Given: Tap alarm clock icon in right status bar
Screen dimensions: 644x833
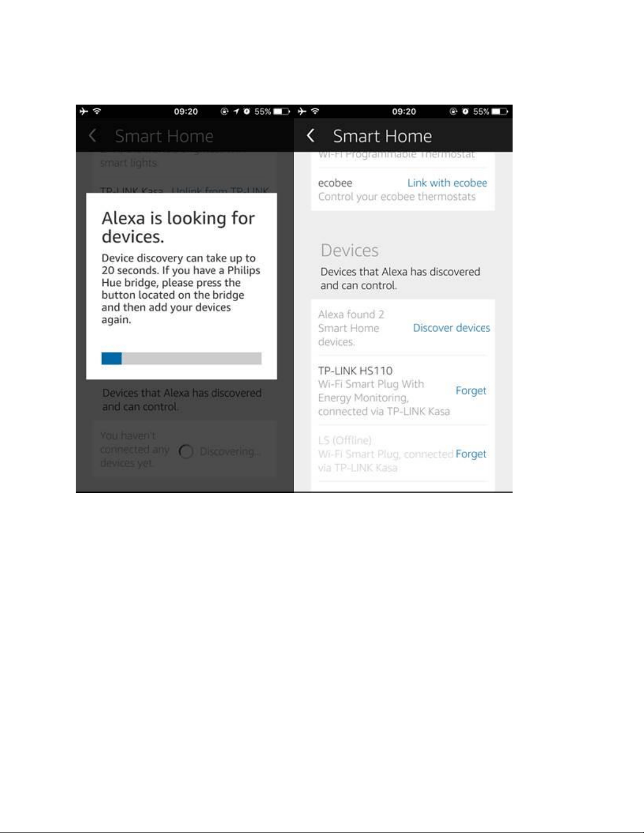Looking at the screenshot, I should pos(465,111).
